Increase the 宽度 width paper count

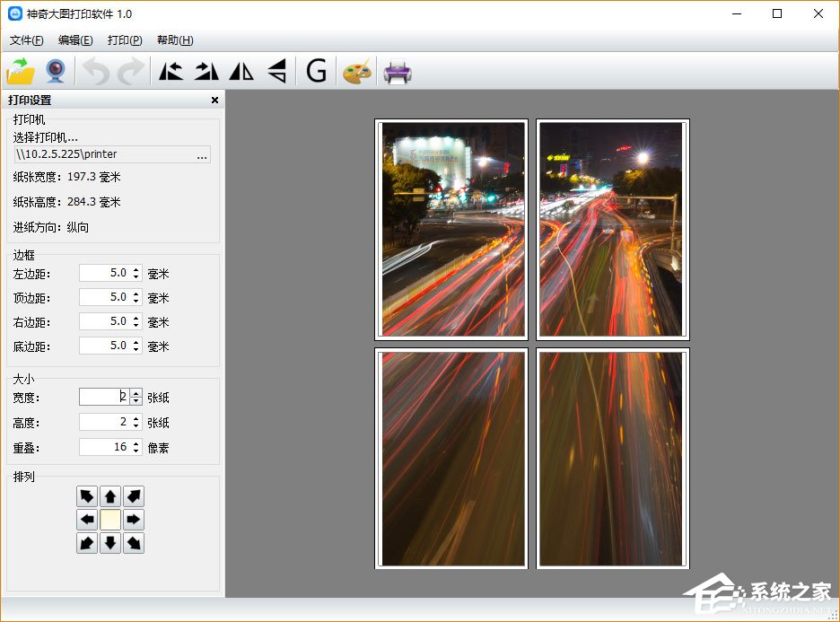(x=136, y=392)
